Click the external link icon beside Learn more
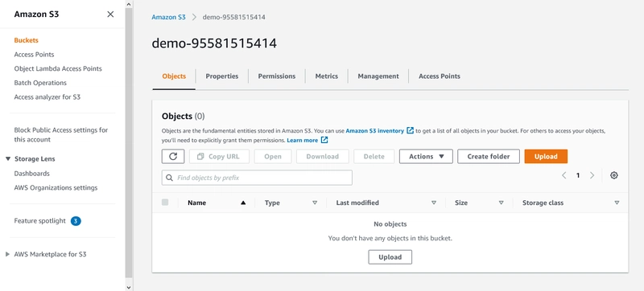 coord(324,140)
